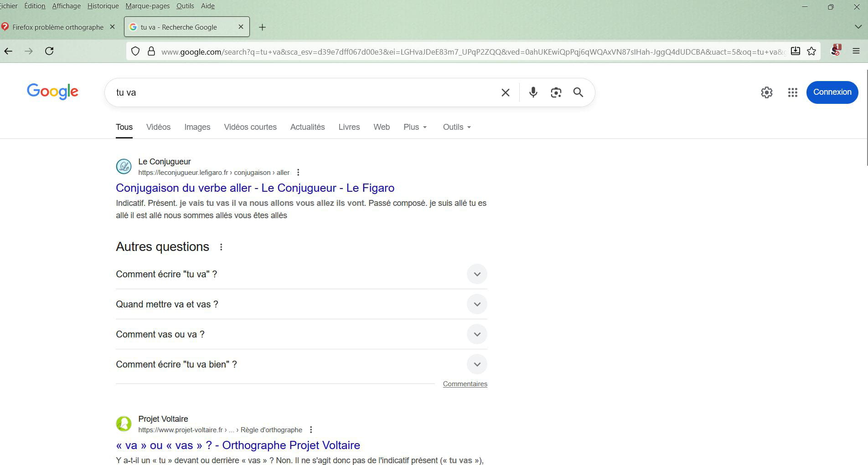Open the 'Outils' search tools dropdown
This screenshot has width=868, height=465.
click(x=457, y=127)
